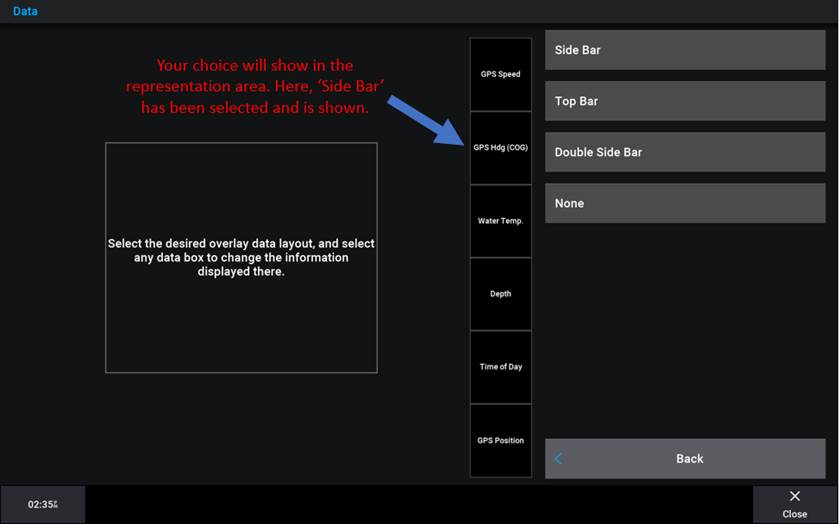Set overlay layout to None
Image resolution: width=840 pixels, height=524 pixels.
pos(685,203)
